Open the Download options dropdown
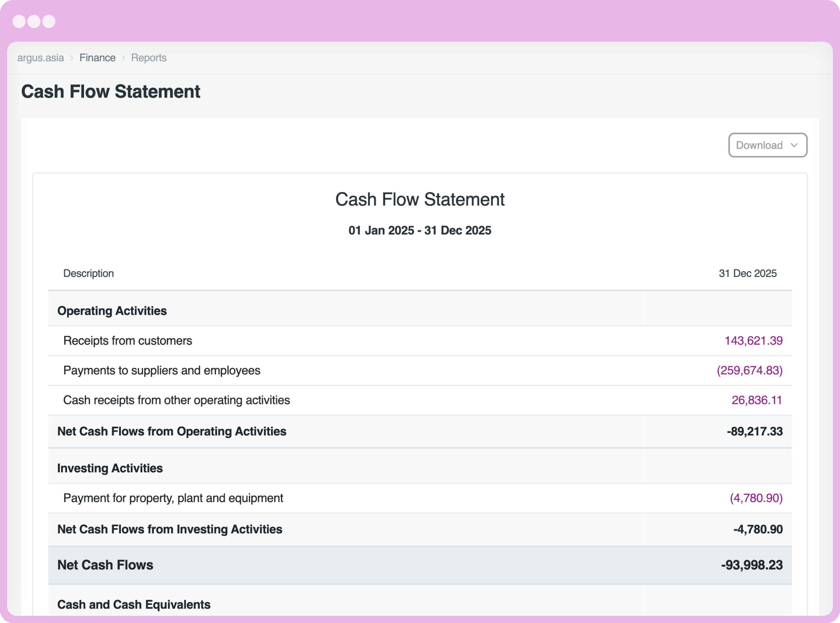Screen dimensions: 840x623 [x=759, y=145]
